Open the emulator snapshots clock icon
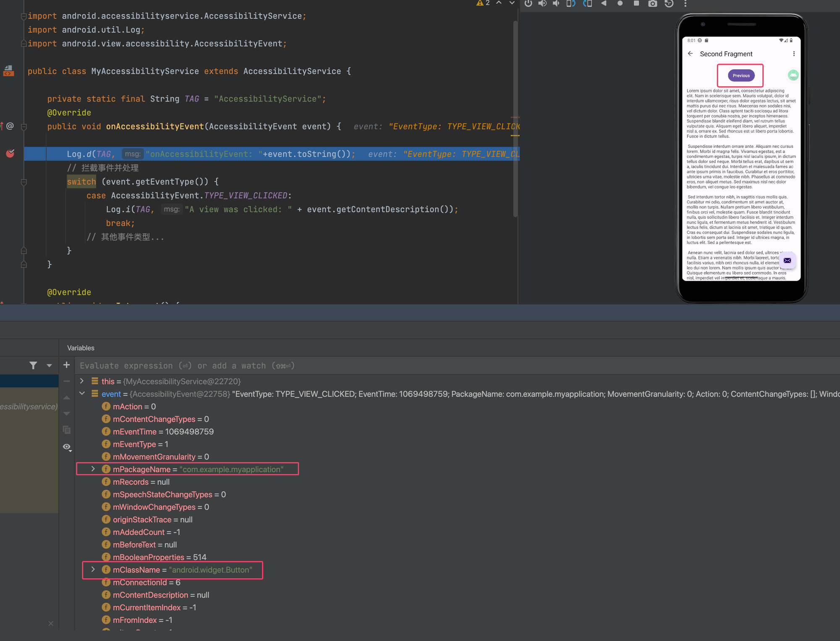840x641 pixels. coord(669,4)
